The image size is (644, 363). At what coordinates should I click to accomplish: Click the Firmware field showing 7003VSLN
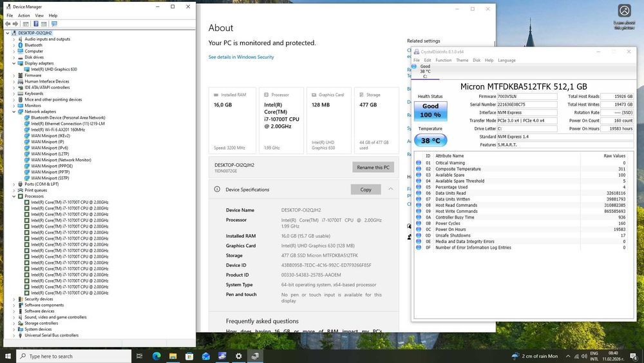pos(527,97)
